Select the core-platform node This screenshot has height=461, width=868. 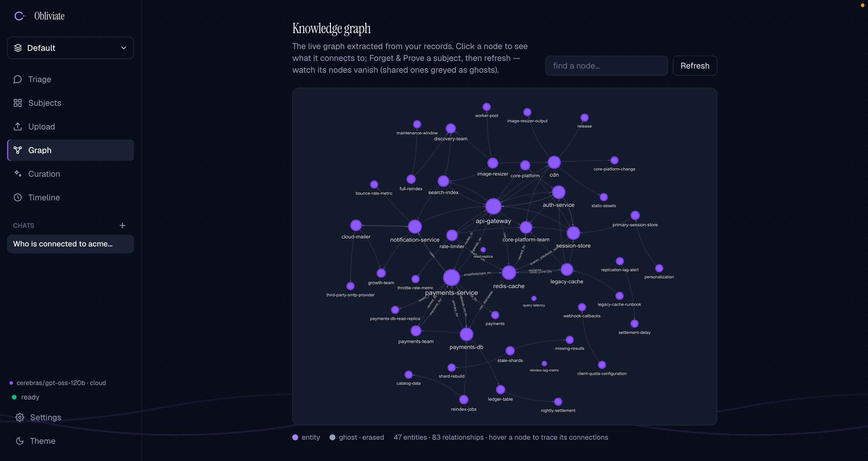[525, 165]
